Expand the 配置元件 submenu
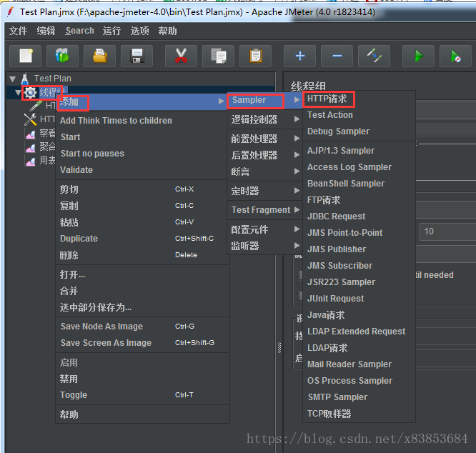The image size is (476, 453). tap(264, 229)
